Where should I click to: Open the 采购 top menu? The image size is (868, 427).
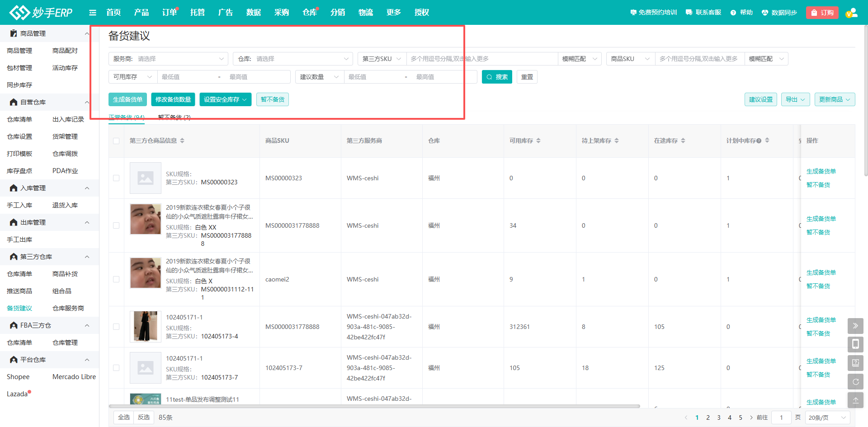click(x=281, y=13)
